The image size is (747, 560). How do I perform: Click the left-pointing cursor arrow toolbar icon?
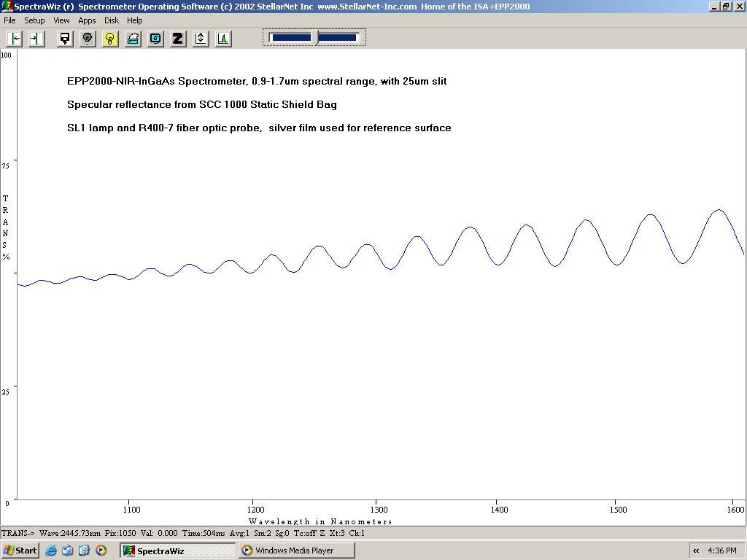[15, 39]
